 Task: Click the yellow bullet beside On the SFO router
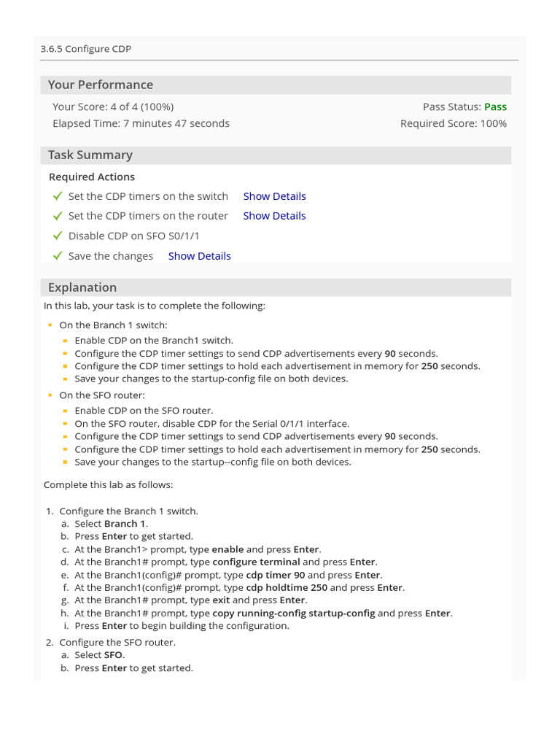pos(50,395)
